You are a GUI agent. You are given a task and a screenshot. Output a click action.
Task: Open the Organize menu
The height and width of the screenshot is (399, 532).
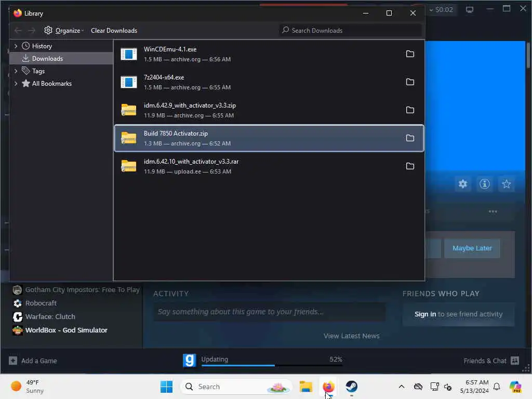click(64, 31)
